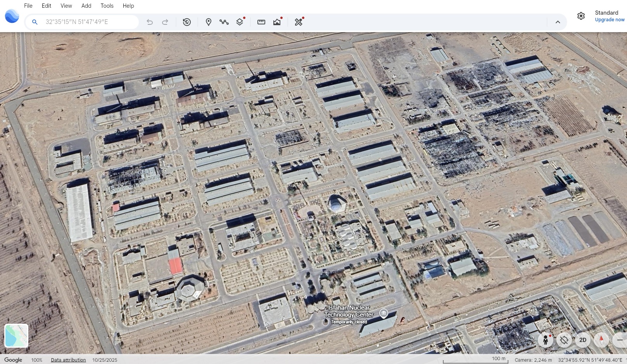
Task: Open the Data attribution link
Action: pos(68,360)
